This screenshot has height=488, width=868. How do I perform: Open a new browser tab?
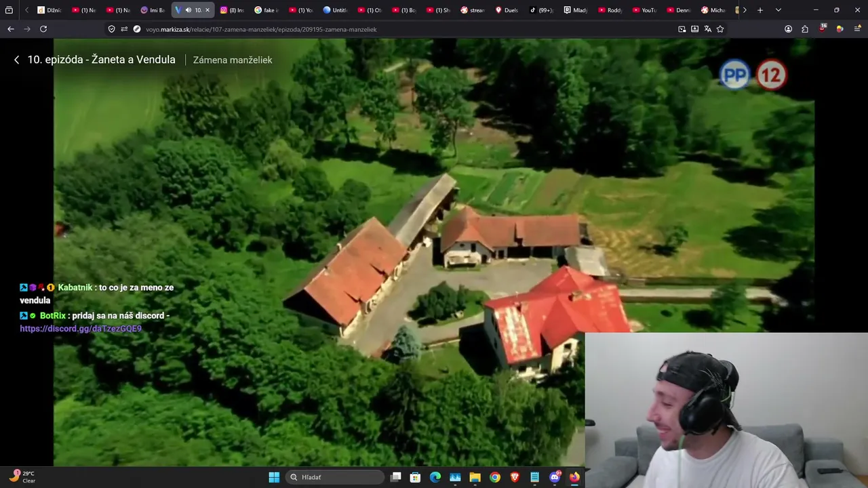pos(760,10)
